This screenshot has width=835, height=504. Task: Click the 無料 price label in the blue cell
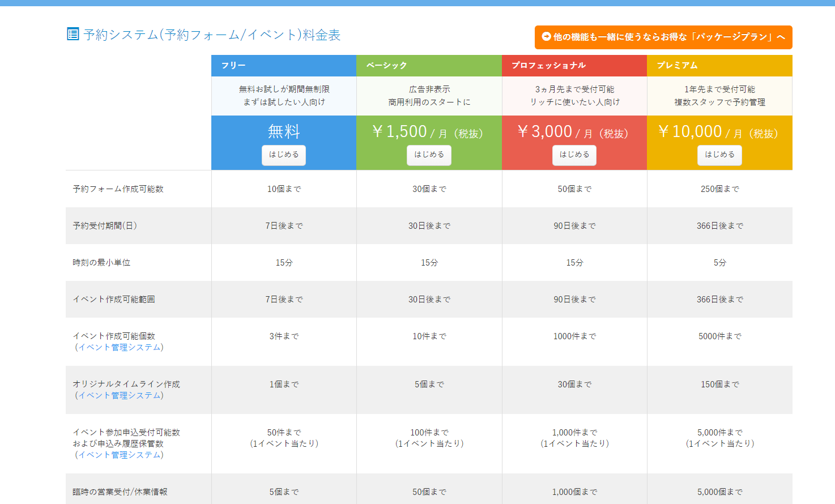[283, 131]
